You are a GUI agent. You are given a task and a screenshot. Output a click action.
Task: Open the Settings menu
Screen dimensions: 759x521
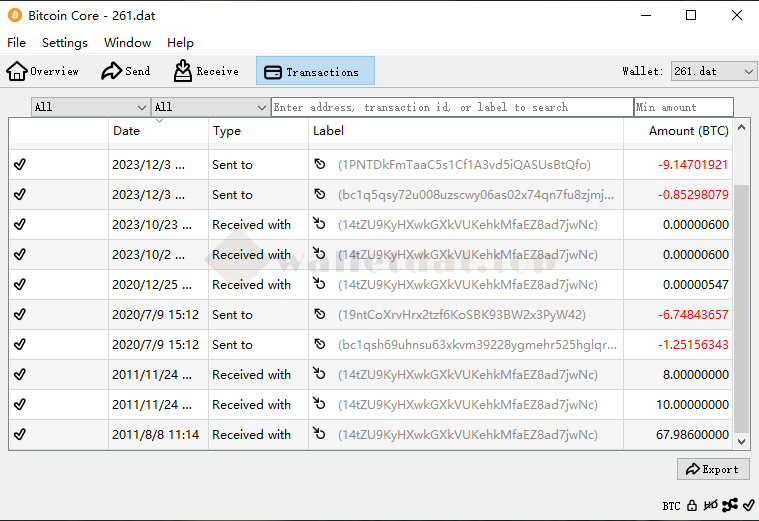click(x=65, y=43)
